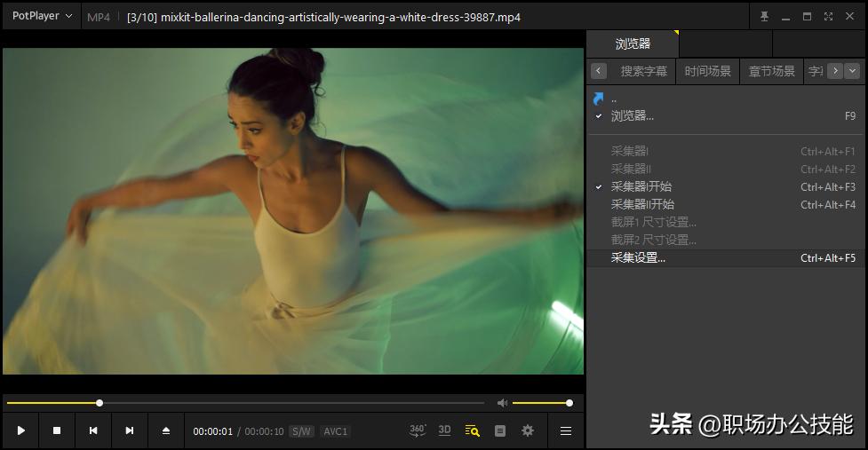Open the settings gear control panel
Screen dimensions: 868x450
point(528,430)
